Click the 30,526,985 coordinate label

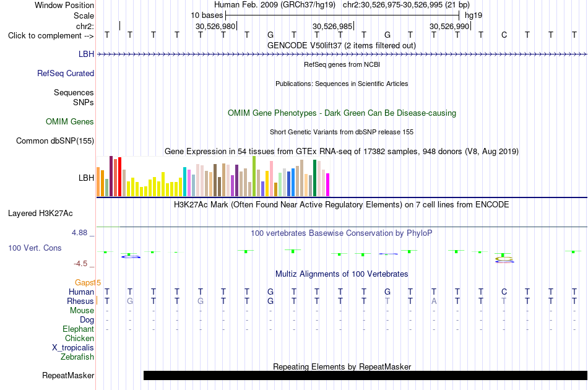coord(332,26)
